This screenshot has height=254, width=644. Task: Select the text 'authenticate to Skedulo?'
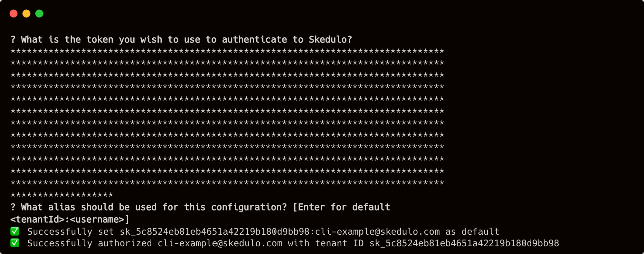[x=287, y=39]
